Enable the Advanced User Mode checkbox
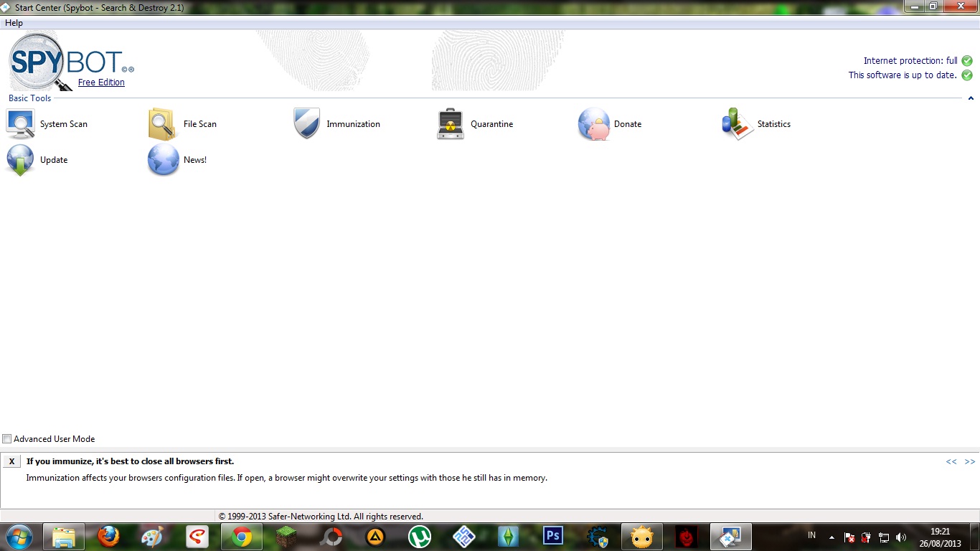The image size is (980, 551). point(7,439)
